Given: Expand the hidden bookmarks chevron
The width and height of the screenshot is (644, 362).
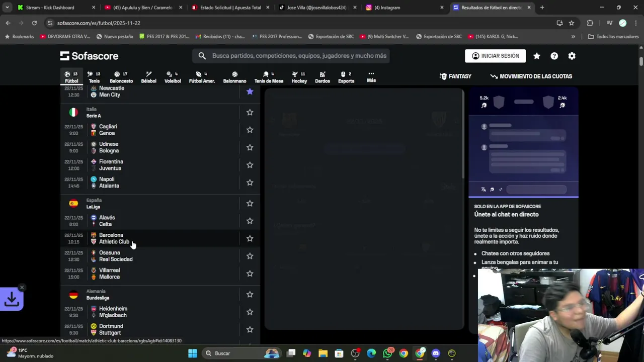Looking at the screenshot, I should click(573, 37).
